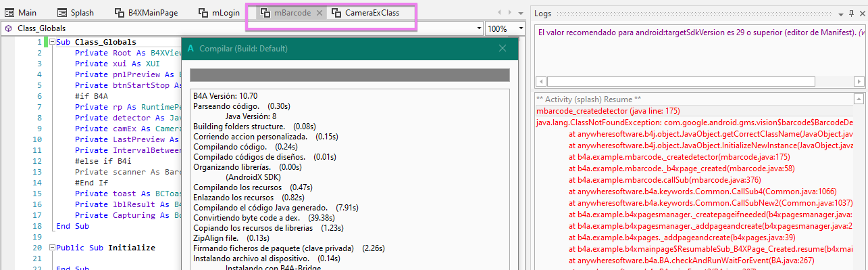The height and width of the screenshot is (270, 868).
Task: Place cursor on the '#if B4A' code line
Action: point(91,96)
